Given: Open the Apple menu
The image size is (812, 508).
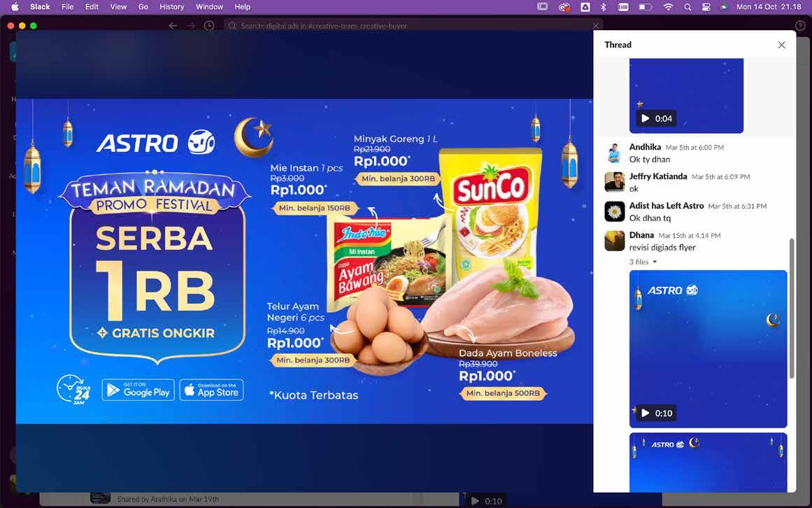Looking at the screenshot, I should click(15, 7).
